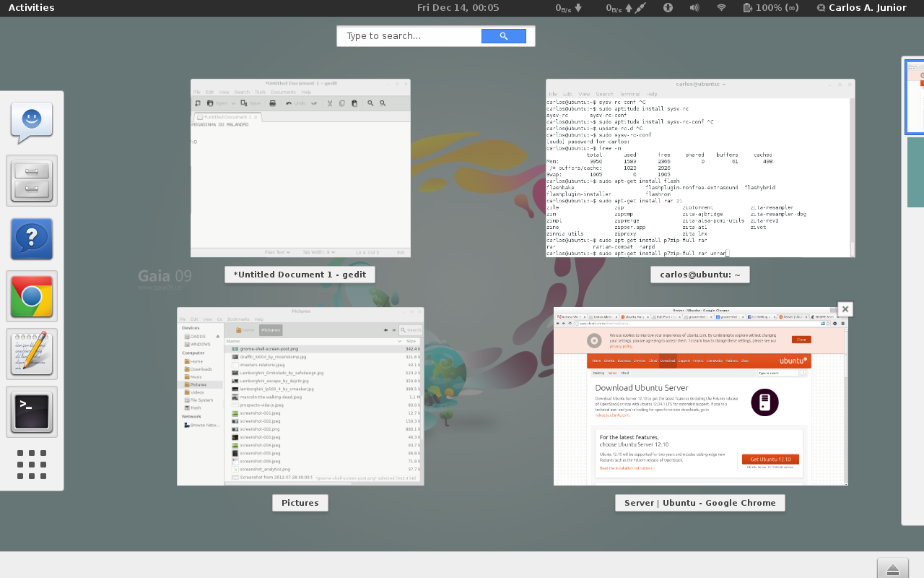Open the Wi-Fi network menu
The height and width of the screenshot is (578, 924).
(720, 8)
